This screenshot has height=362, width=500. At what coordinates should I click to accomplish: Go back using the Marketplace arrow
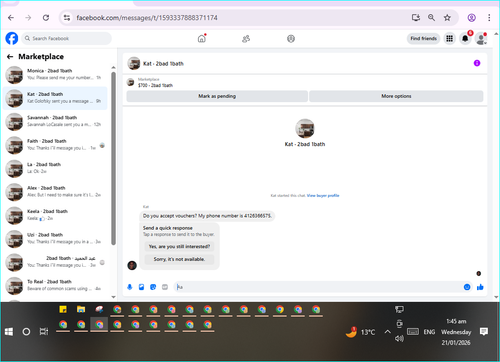click(10, 57)
